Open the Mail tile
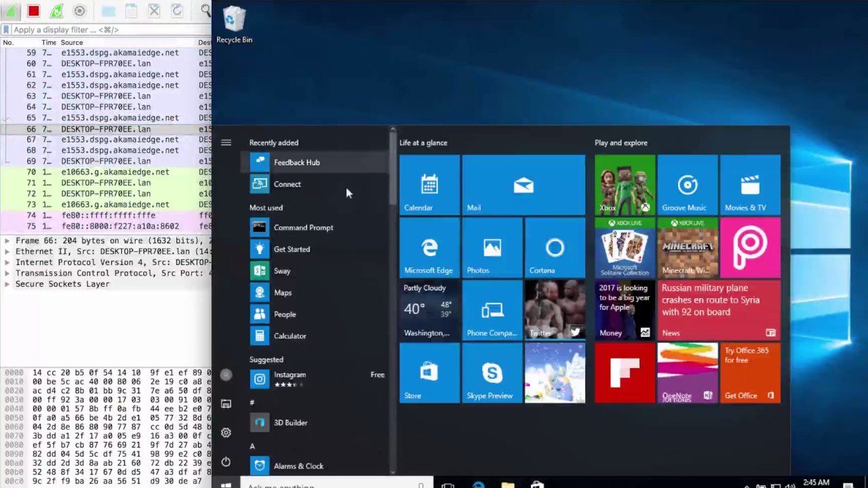This screenshot has height=488, width=868. [x=524, y=184]
